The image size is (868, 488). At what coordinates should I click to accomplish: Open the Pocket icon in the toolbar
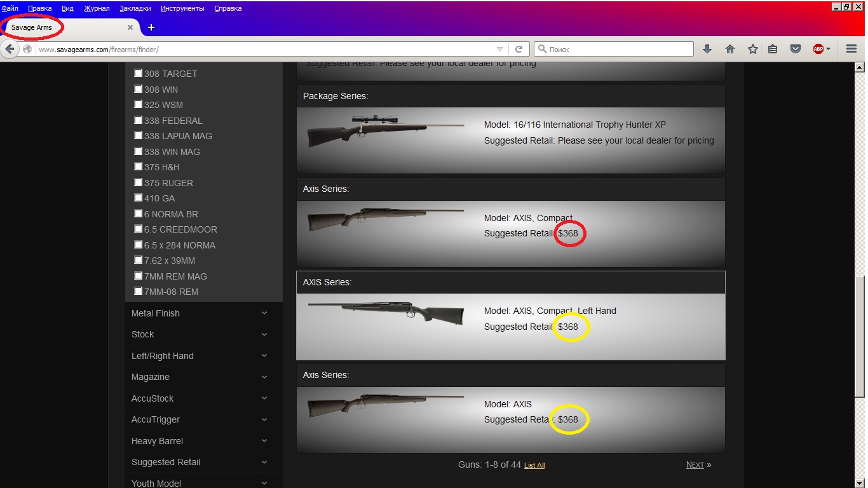click(x=795, y=49)
